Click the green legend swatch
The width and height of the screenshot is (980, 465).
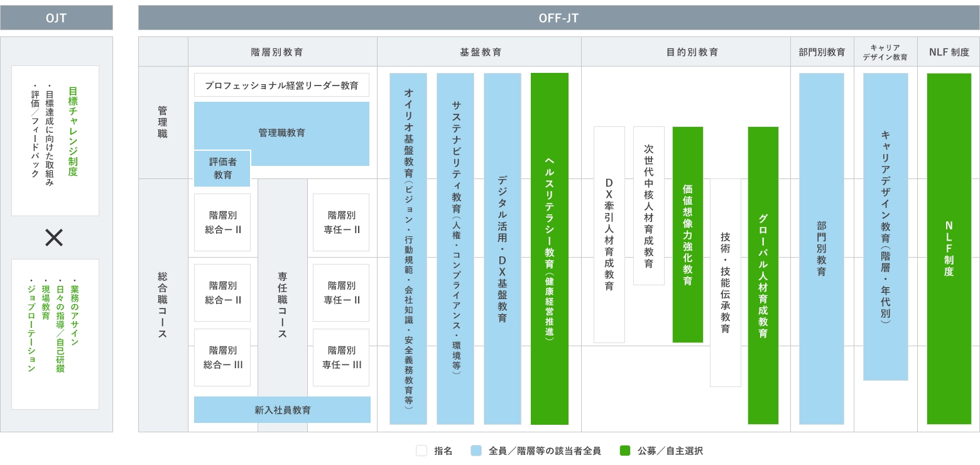tap(625, 450)
